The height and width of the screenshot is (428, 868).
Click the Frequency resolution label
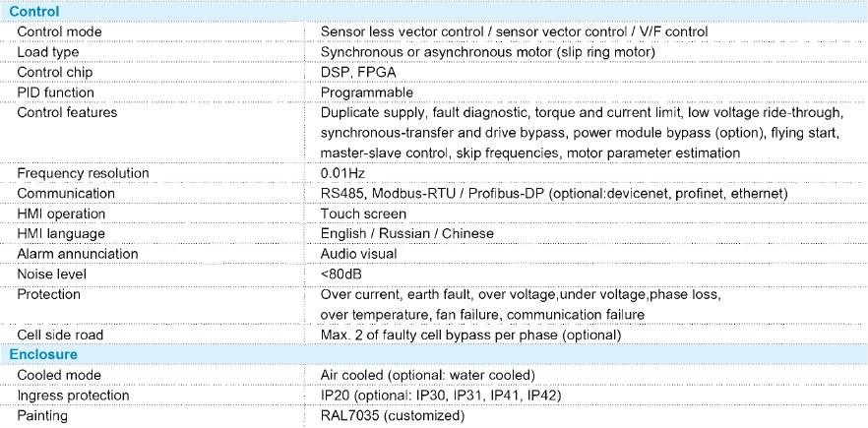point(83,173)
